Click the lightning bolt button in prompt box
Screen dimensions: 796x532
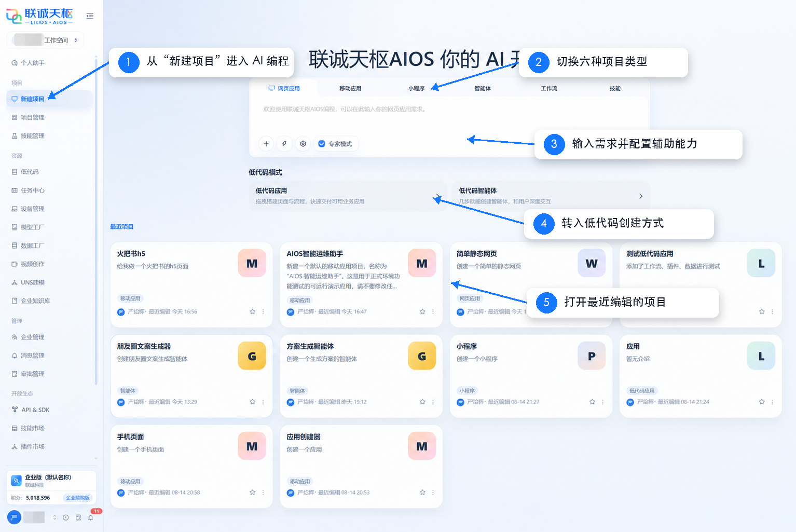[284, 144]
